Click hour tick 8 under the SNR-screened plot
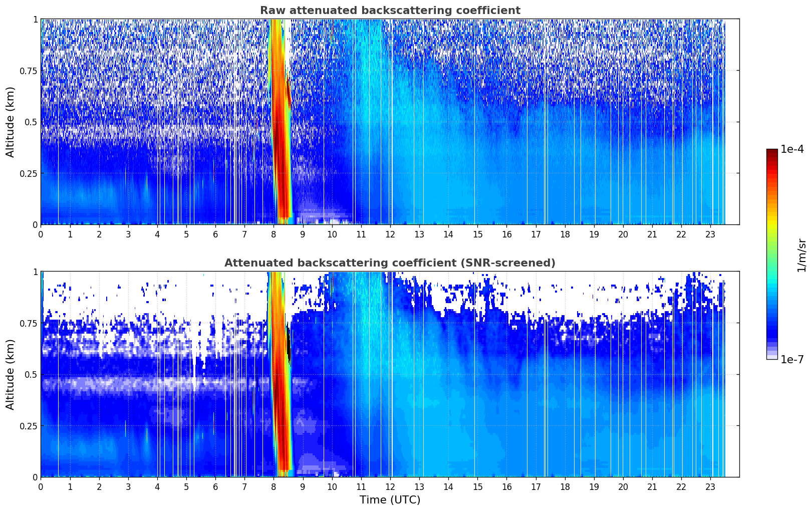Screen dimensions: 812x511 [274, 486]
